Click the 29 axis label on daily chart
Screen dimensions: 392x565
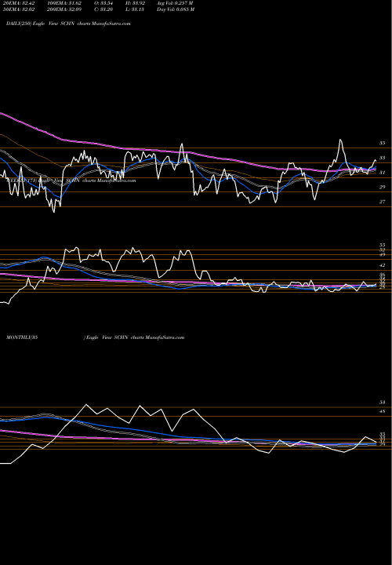382,187
